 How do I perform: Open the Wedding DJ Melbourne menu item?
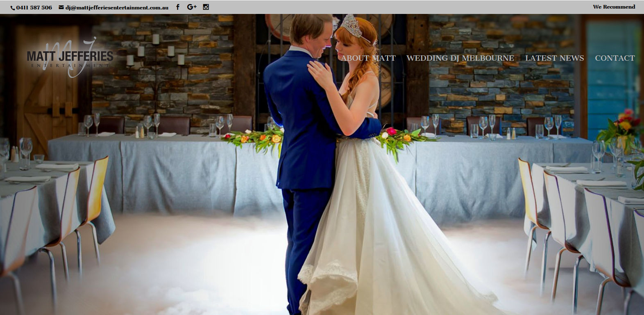(460, 58)
